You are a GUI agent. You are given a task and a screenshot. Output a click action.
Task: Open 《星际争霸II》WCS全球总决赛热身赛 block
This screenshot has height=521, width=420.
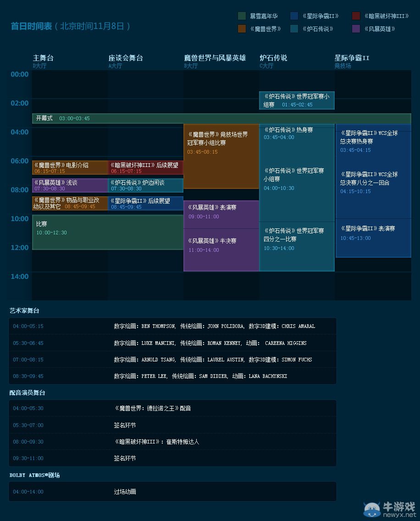(x=374, y=141)
